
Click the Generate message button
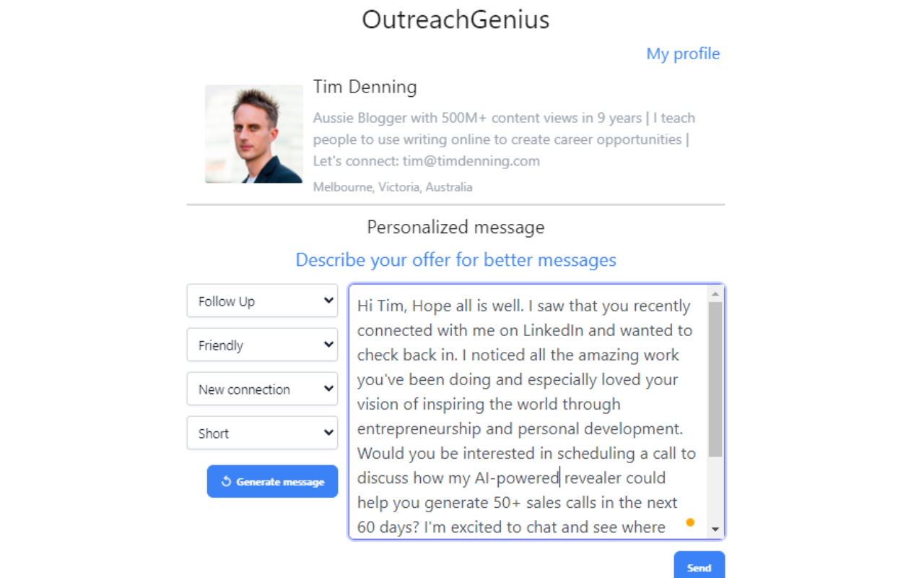click(272, 481)
